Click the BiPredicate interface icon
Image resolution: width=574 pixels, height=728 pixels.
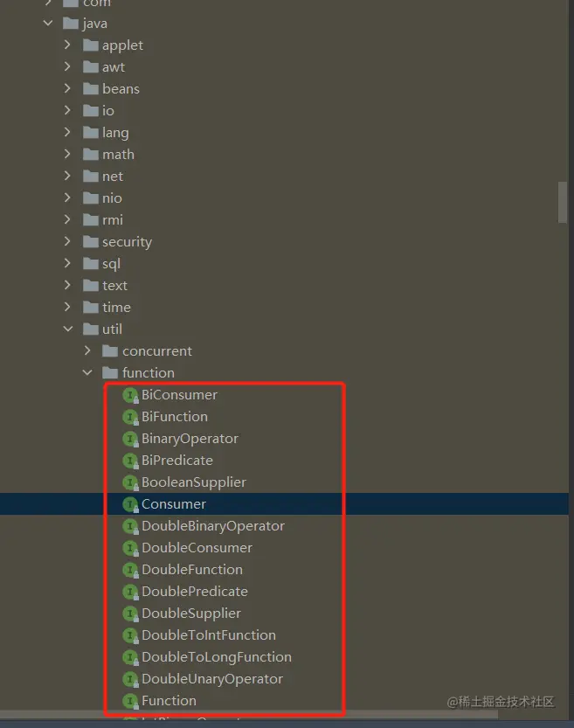coord(130,461)
